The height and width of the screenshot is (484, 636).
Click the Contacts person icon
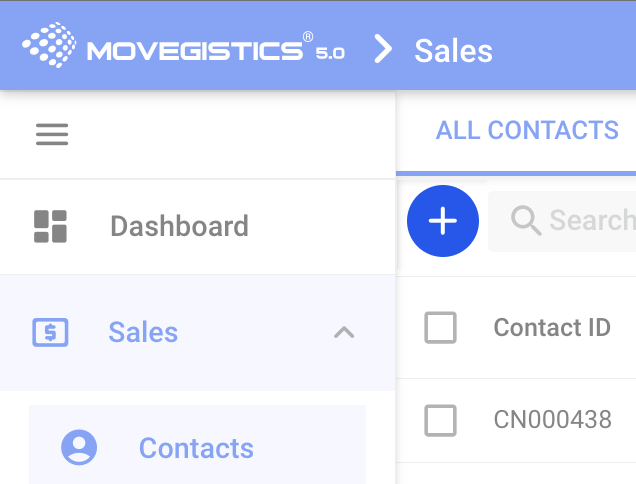point(79,447)
